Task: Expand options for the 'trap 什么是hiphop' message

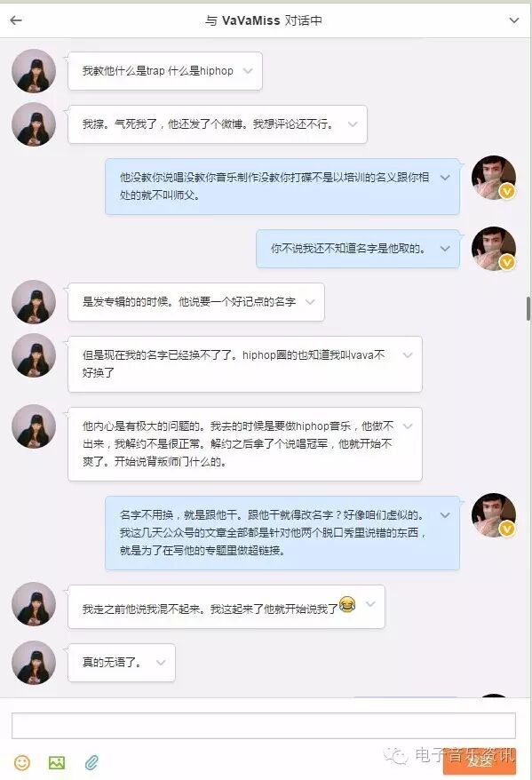Action: pos(248,71)
